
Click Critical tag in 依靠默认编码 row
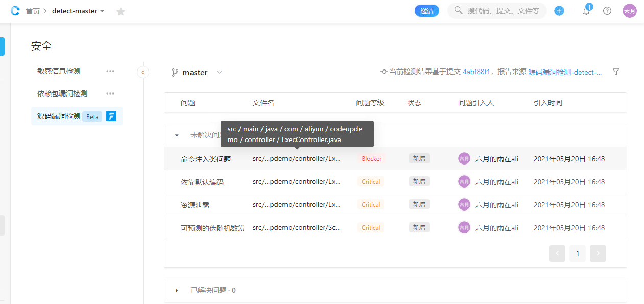[x=371, y=182]
